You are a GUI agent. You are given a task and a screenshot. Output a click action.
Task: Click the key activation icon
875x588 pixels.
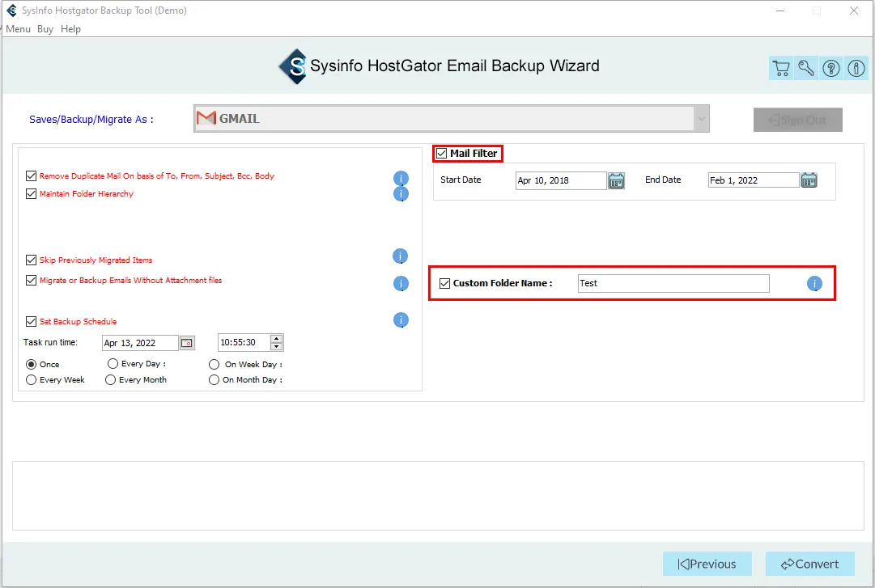[x=806, y=69]
